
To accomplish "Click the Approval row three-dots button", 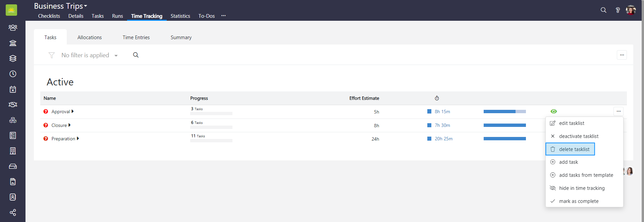I will click(x=619, y=111).
